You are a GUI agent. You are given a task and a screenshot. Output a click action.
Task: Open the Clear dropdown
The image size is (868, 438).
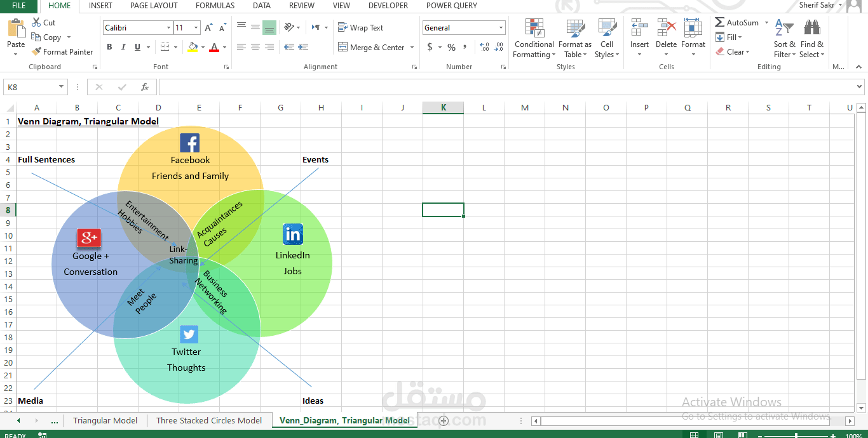click(732, 52)
